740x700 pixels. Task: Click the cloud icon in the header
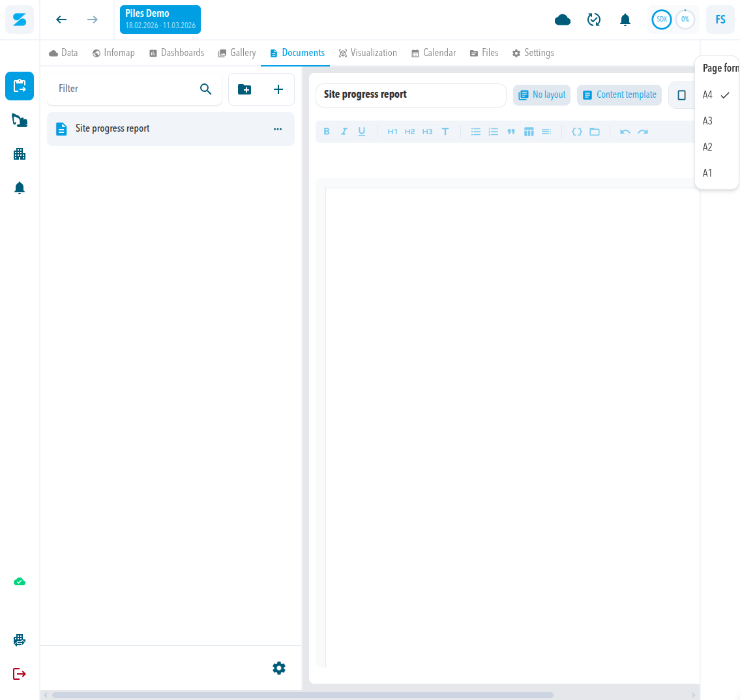[x=563, y=20]
